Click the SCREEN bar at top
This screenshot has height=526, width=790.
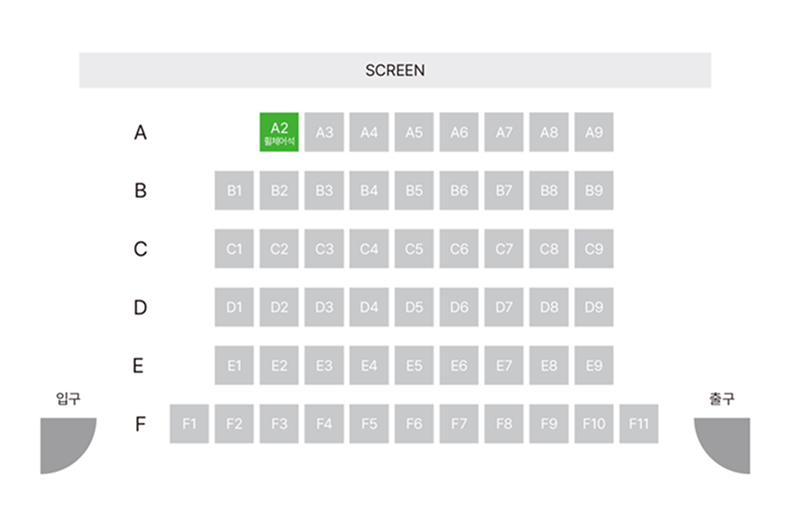point(395,70)
